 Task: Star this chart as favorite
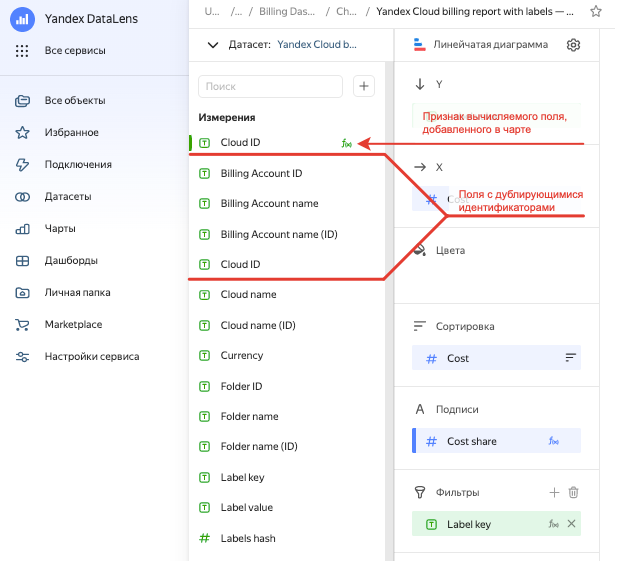(596, 12)
